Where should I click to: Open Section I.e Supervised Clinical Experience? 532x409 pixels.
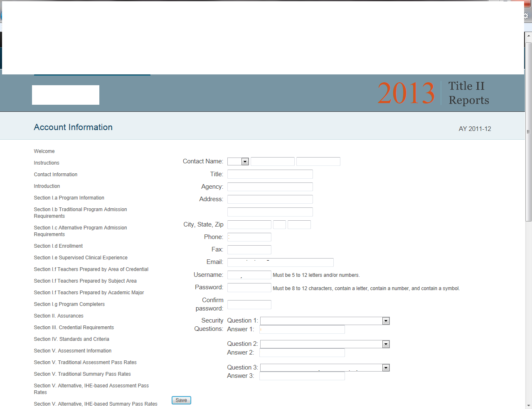pos(81,258)
